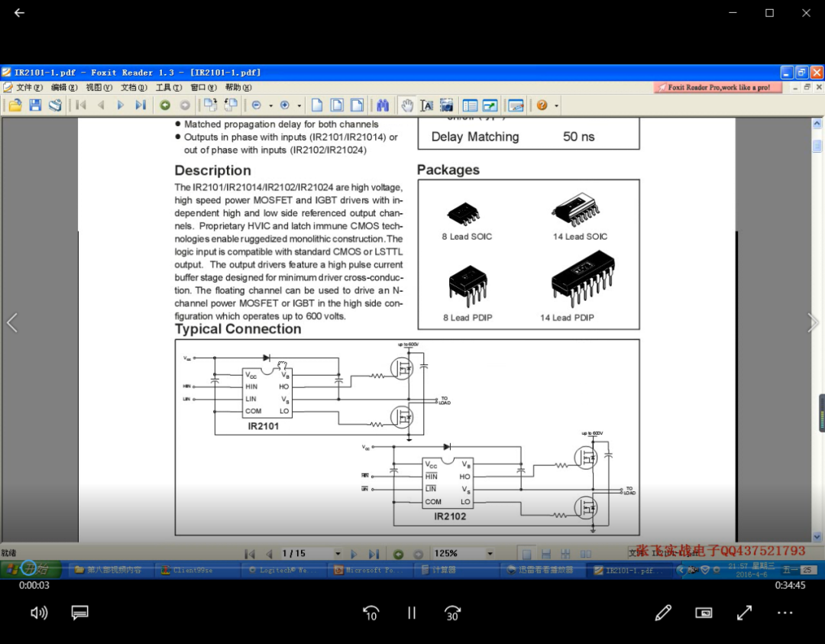Click grey next view button in top toolbar
The height and width of the screenshot is (644, 825).
[185, 105]
